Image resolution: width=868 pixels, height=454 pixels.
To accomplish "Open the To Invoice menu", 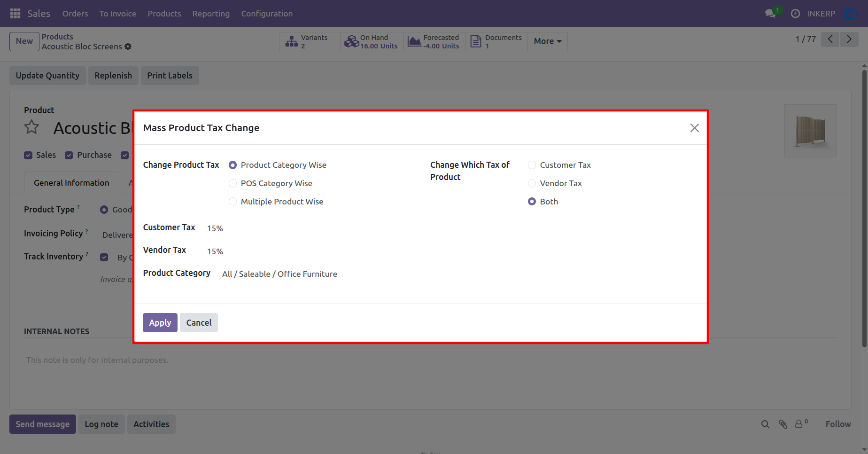I will coord(118,14).
